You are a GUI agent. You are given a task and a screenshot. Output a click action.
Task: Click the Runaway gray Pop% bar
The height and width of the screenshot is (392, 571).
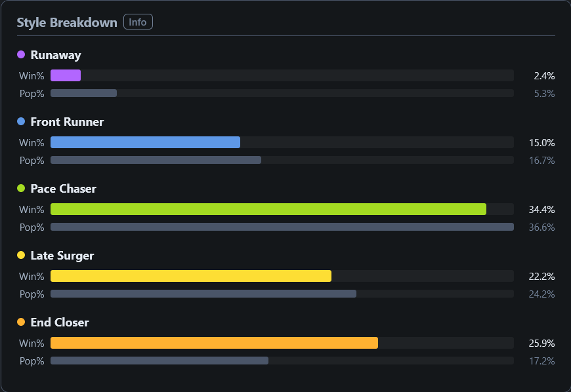84,94
